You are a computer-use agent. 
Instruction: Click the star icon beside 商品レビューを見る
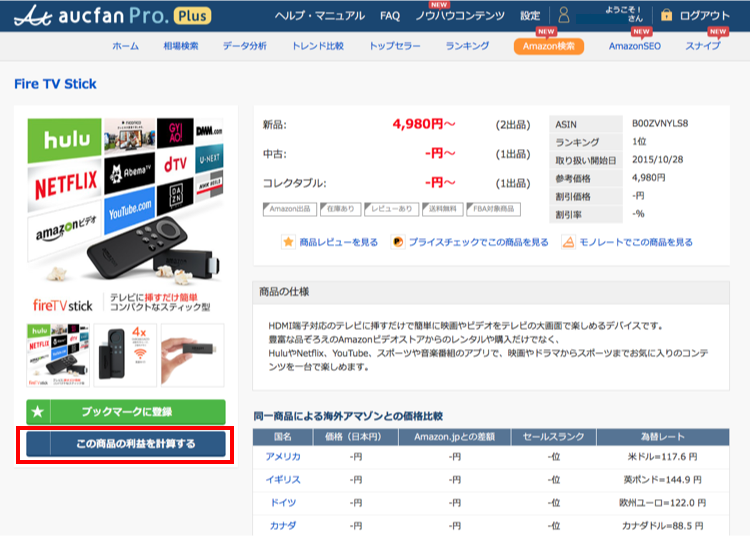pyautogui.click(x=288, y=242)
